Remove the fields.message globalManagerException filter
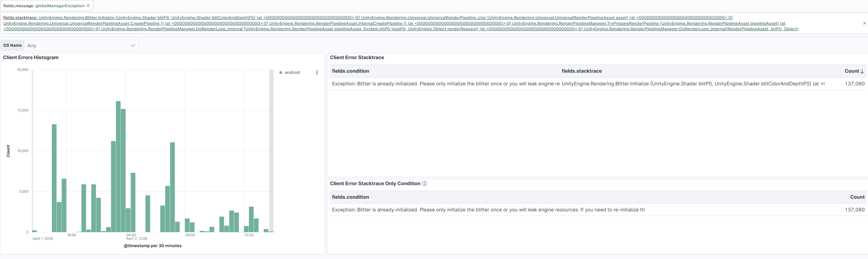The height and width of the screenshot is (259, 868). click(88, 6)
